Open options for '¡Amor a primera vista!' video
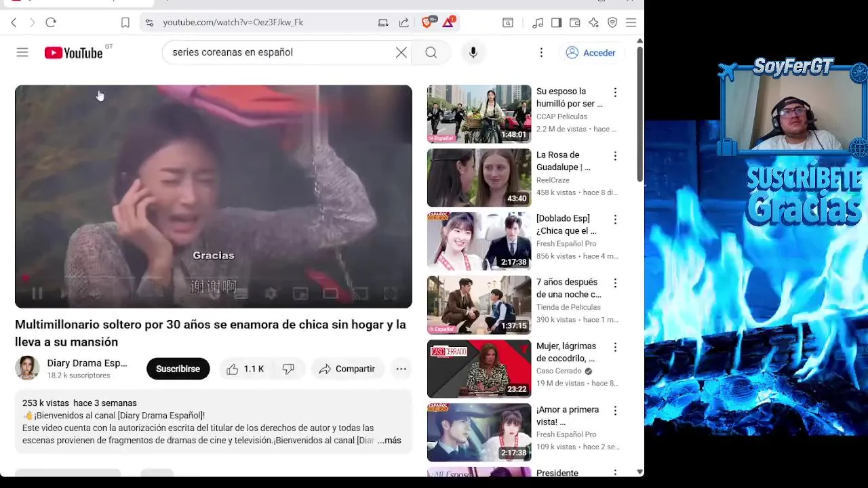 tap(615, 411)
